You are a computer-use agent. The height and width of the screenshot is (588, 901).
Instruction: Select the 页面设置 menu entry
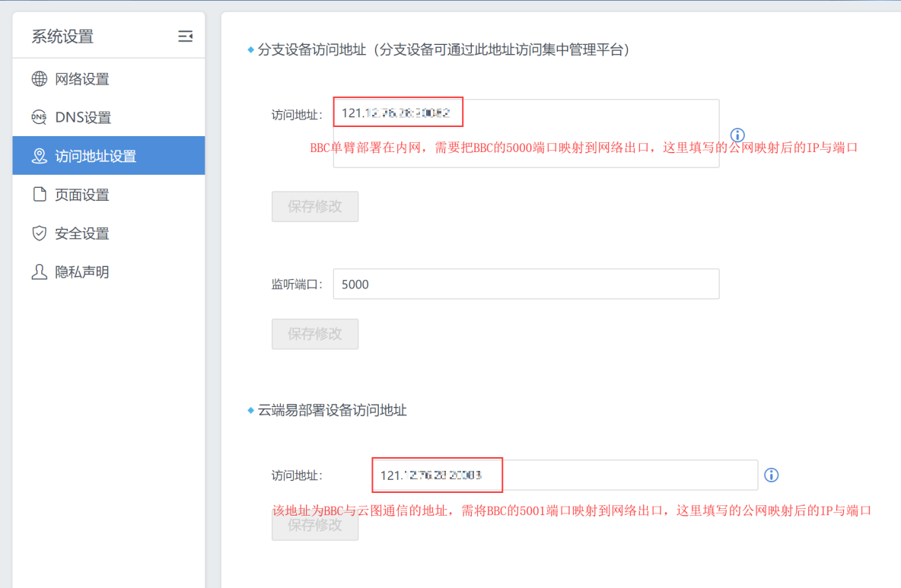82,195
